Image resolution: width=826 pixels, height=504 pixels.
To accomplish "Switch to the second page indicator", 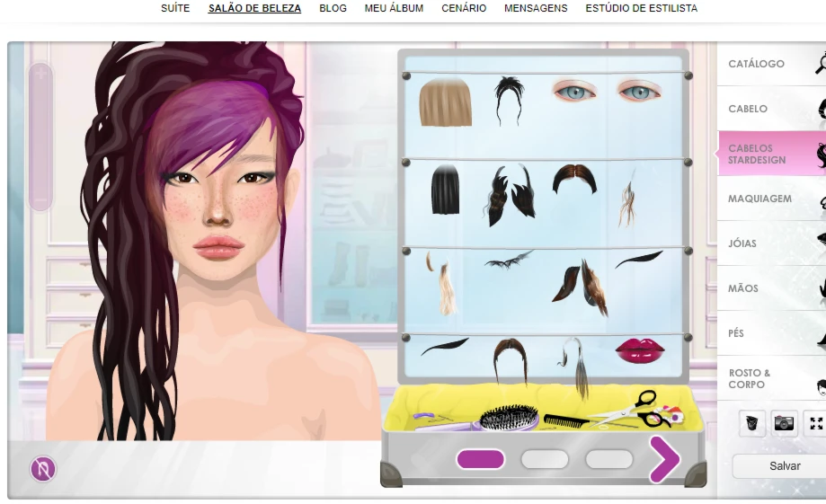I will 545,459.
